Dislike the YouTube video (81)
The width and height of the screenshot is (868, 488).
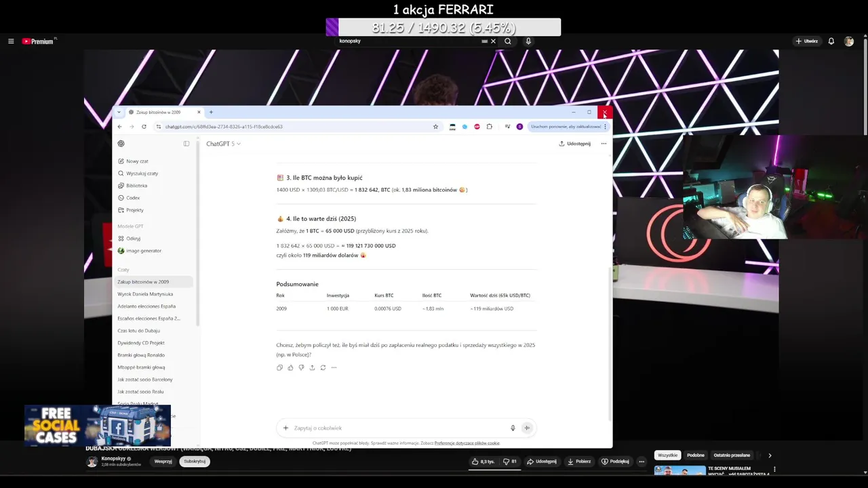(x=510, y=462)
